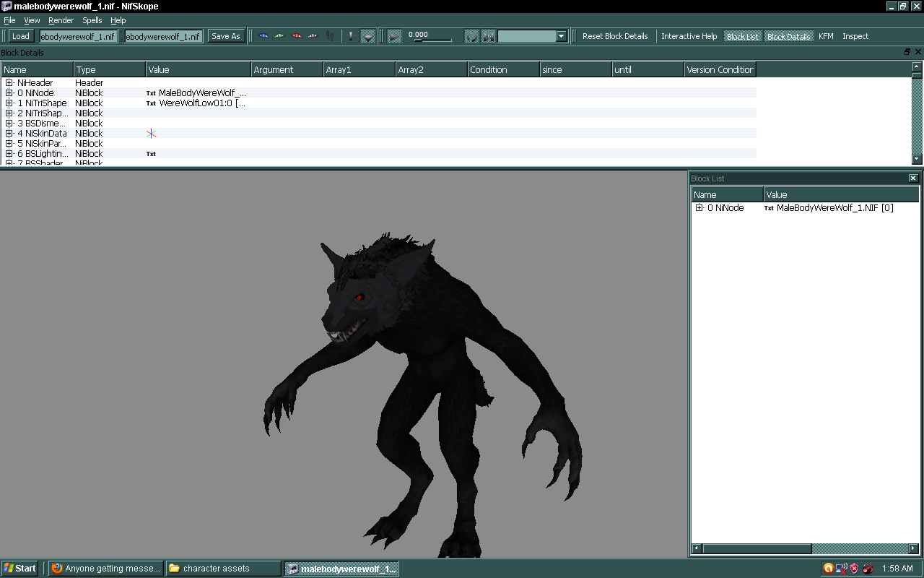Select the footprints walk view icon

(x=330, y=36)
